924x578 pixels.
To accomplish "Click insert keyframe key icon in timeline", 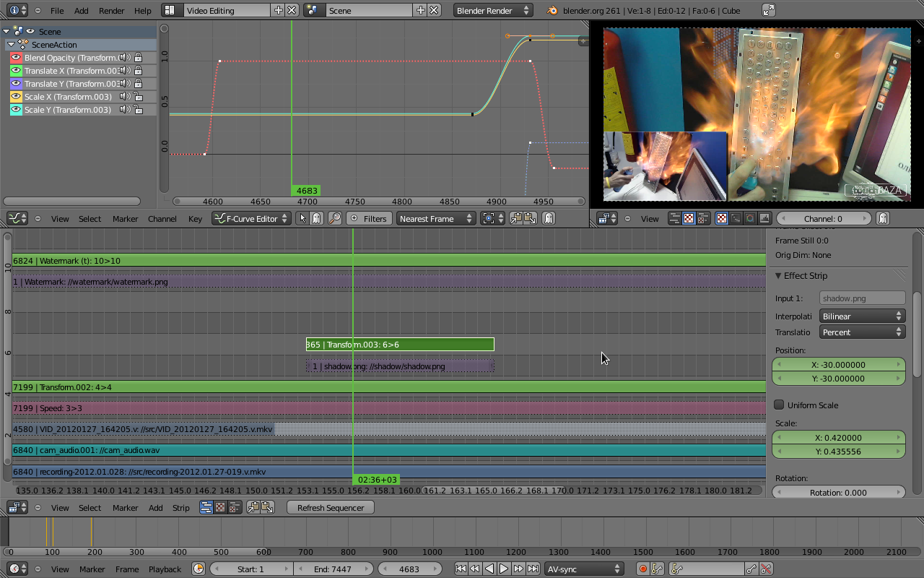I will click(752, 569).
